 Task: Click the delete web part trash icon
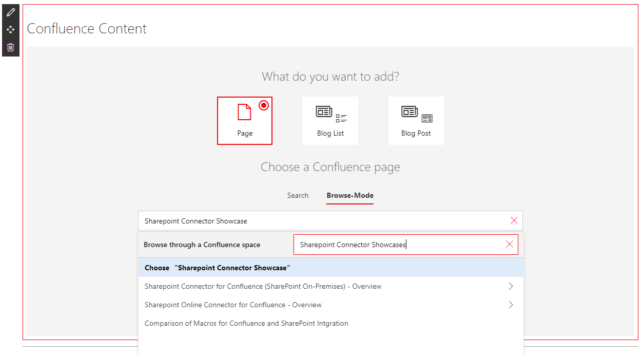10,47
